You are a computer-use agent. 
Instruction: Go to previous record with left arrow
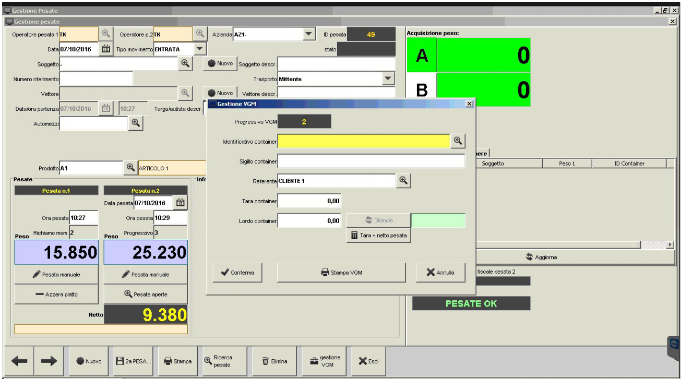click(19, 361)
